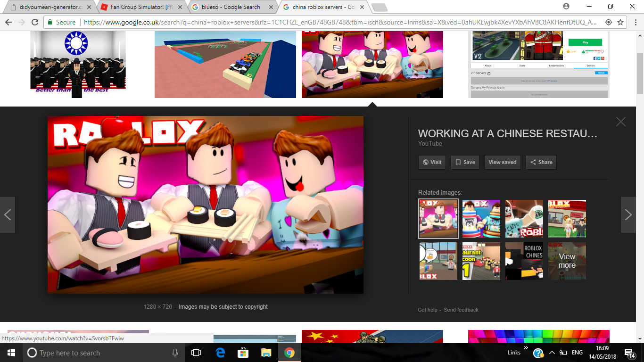The height and width of the screenshot is (362, 644).
Task: Click the browser forward arrow
Action: point(21,22)
